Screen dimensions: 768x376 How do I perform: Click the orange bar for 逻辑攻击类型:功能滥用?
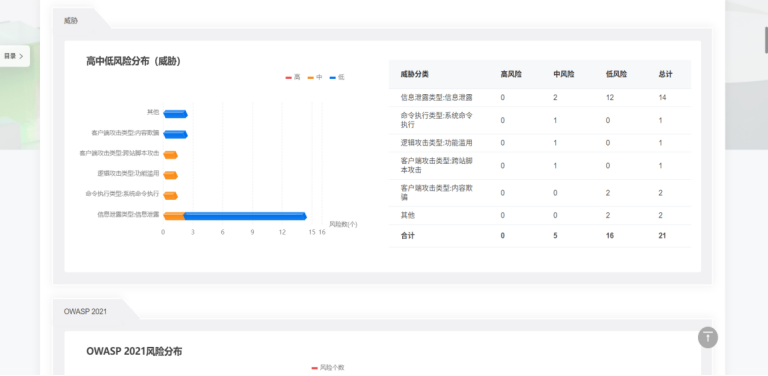coord(170,175)
